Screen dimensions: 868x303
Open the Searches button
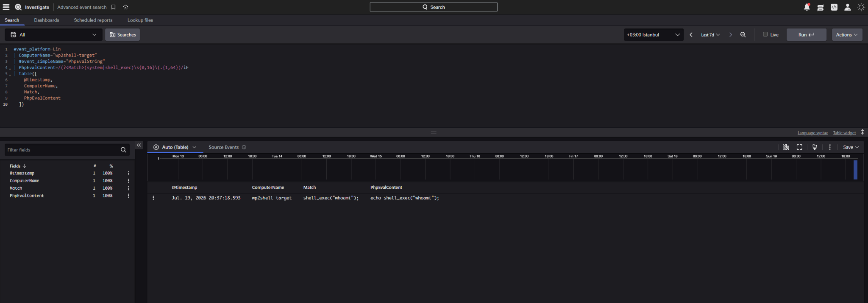point(122,35)
